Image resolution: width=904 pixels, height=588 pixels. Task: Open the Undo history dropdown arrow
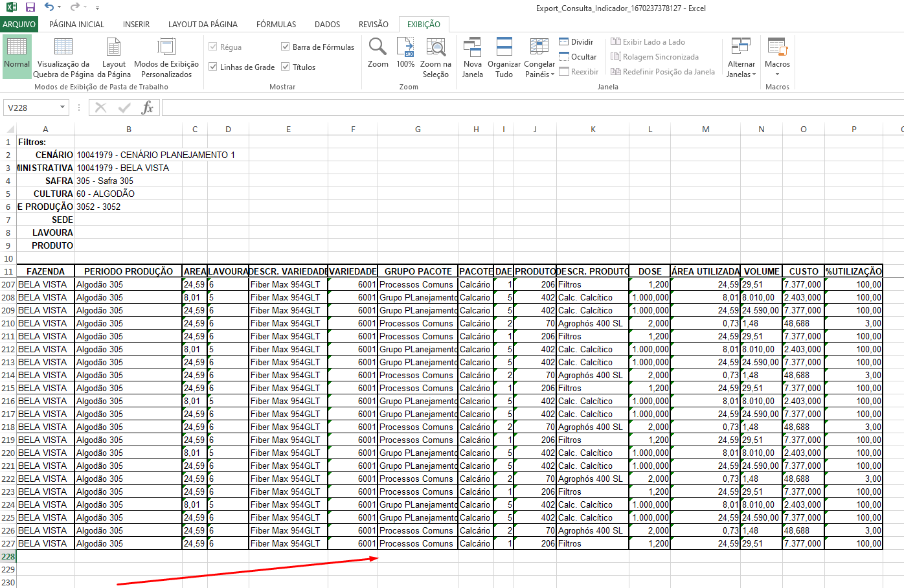point(60,7)
